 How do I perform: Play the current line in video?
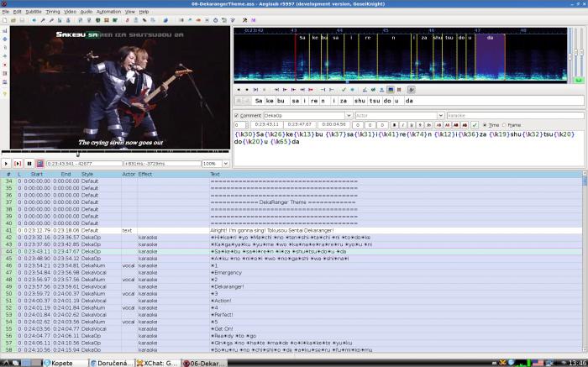(18, 164)
